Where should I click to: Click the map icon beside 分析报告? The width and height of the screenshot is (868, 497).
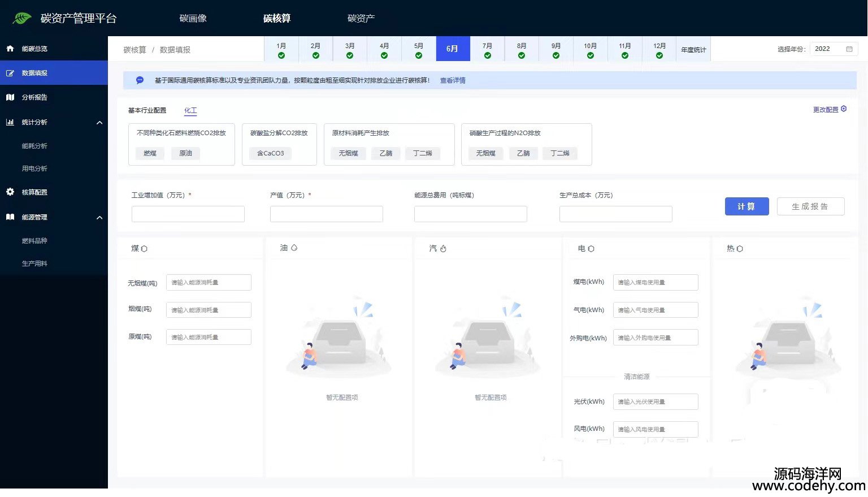coord(10,97)
